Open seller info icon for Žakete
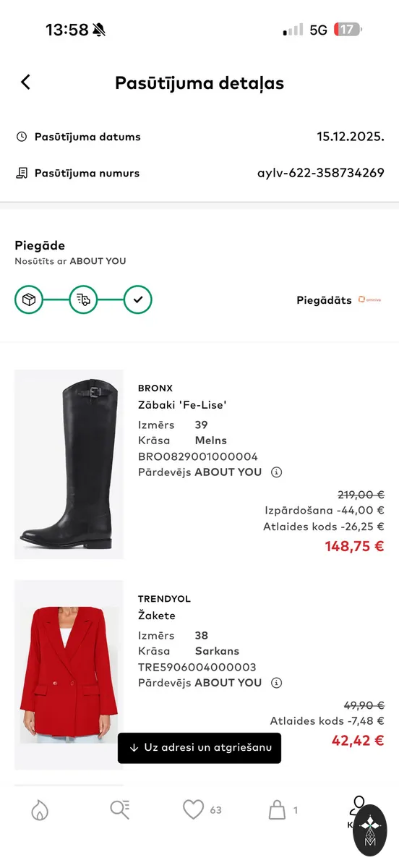The width and height of the screenshot is (399, 868). pyautogui.click(x=276, y=683)
